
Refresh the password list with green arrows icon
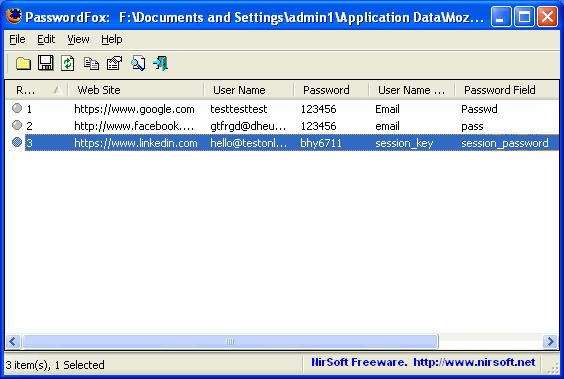click(68, 63)
